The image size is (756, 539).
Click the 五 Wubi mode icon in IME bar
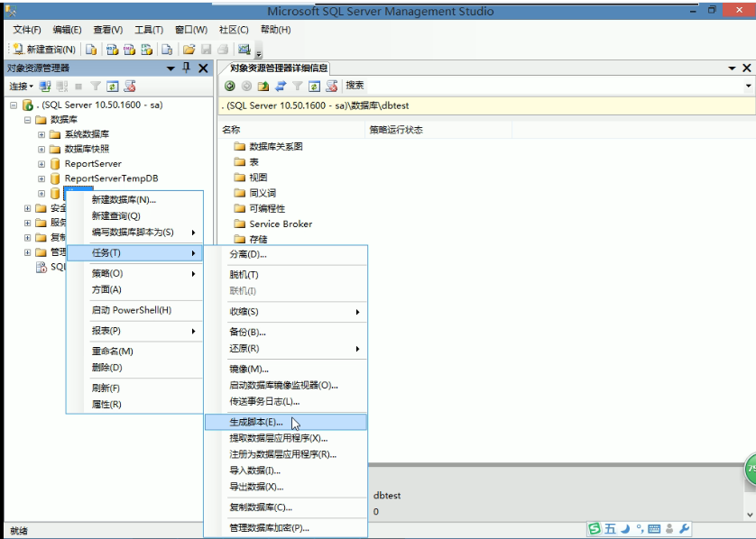pyautogui.click(x=611, y=529)
